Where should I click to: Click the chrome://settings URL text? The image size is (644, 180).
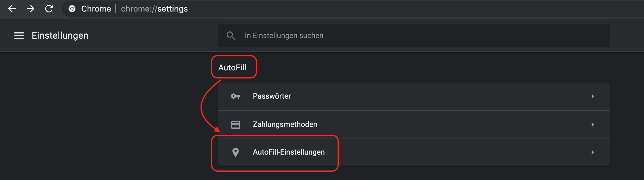[154, 9]
